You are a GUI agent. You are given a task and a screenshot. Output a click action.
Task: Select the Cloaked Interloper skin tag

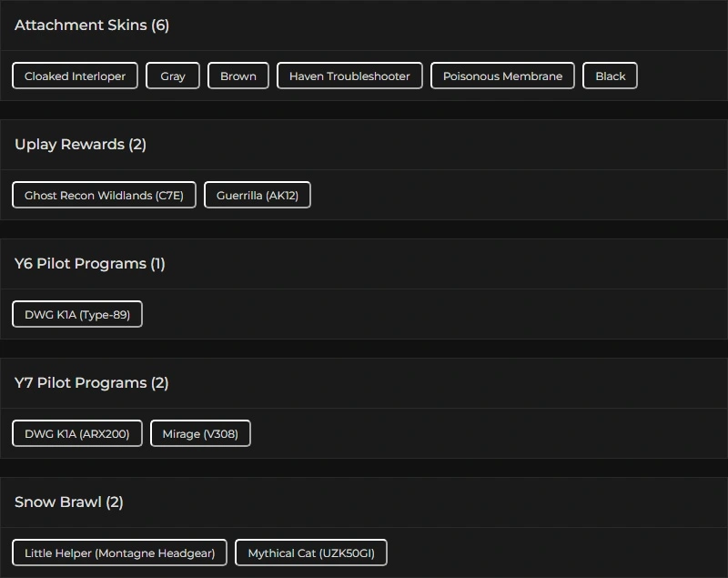click(75, 76)
